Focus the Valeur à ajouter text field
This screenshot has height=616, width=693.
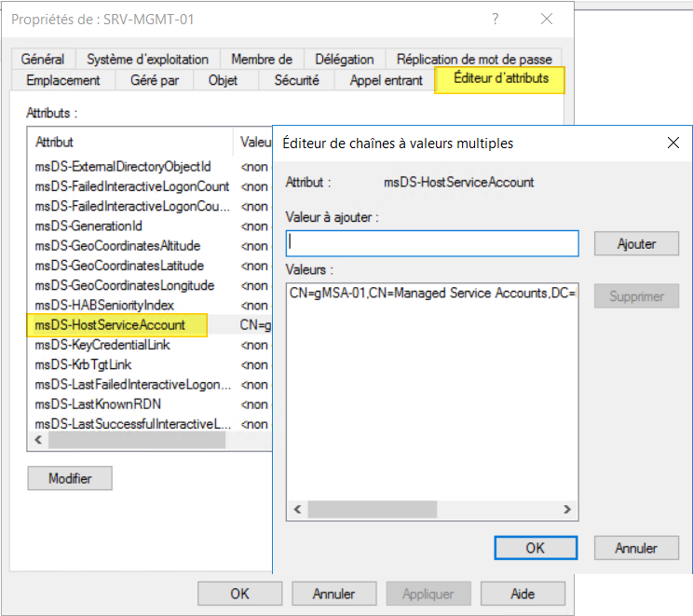(432, 244)
